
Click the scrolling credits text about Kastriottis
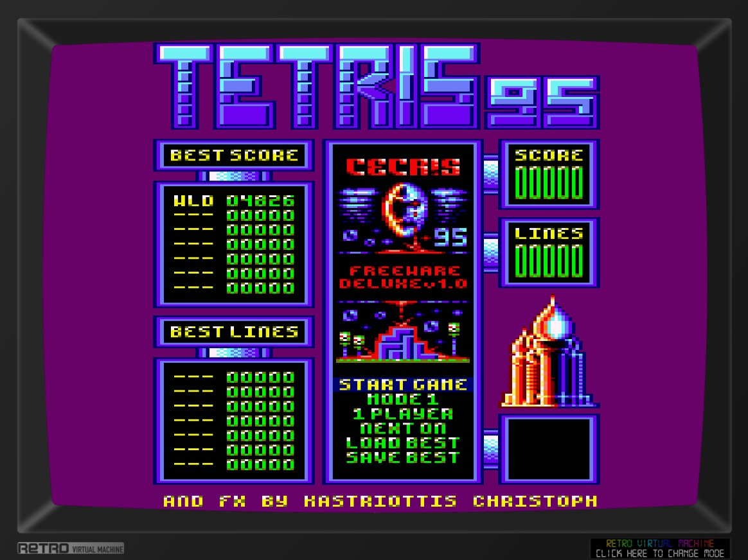click(380, 501)
